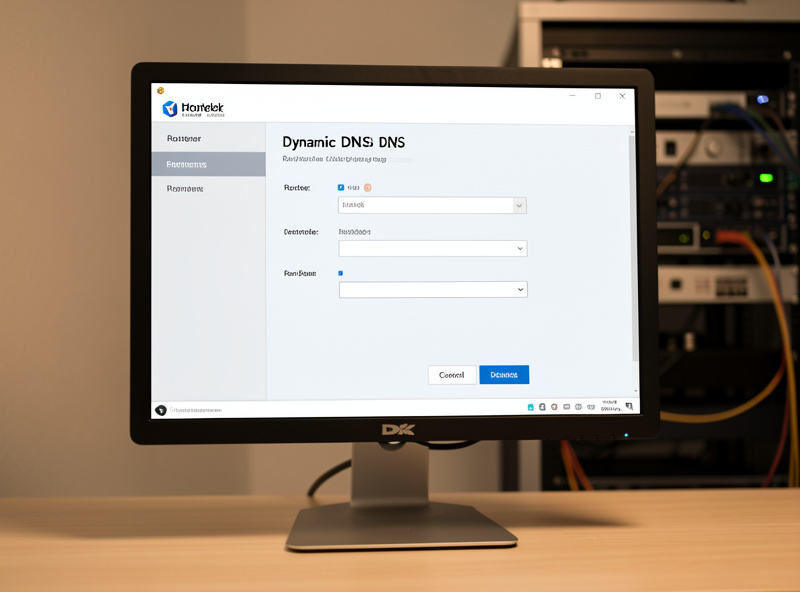Click the third form row label
The image size is (800, 592).
[x=300, y=274]
